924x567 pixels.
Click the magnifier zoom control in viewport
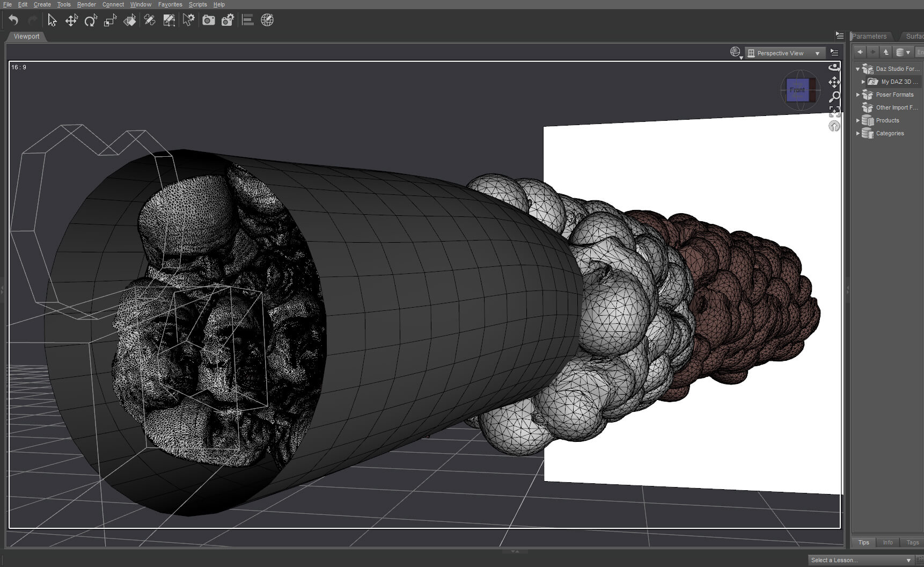point(834,97)
